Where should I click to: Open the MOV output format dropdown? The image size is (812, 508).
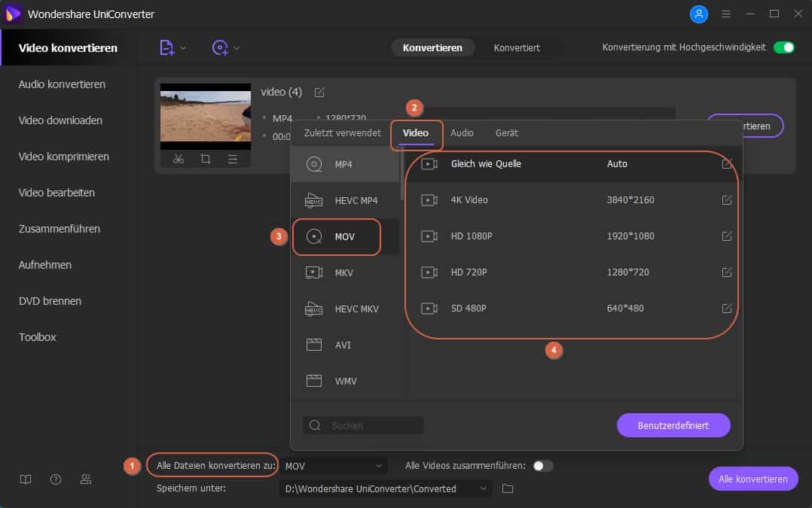(334, 466)
